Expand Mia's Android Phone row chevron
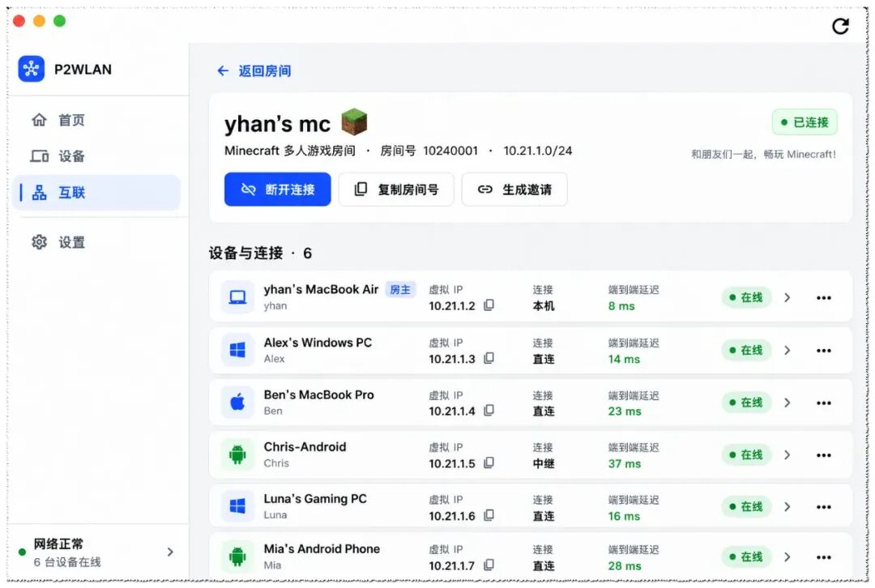The image size is (875, 588). (787, 556)
